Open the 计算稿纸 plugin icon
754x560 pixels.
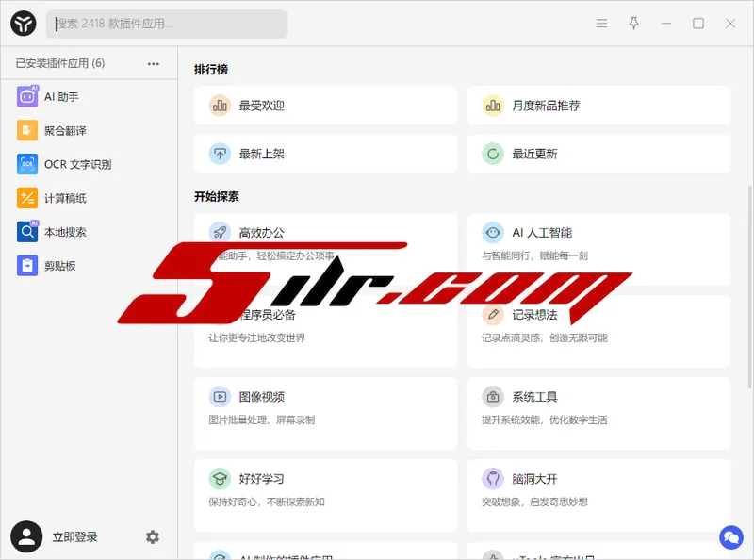(27, 198)
